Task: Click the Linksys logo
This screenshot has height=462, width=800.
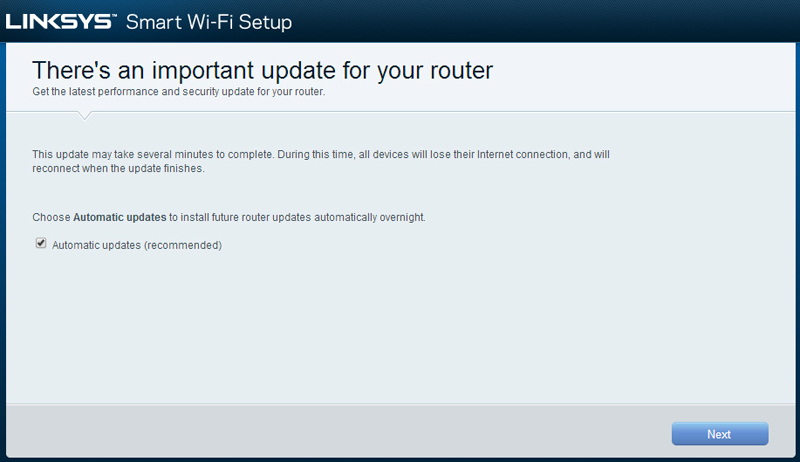Action: tap(60, 20)
